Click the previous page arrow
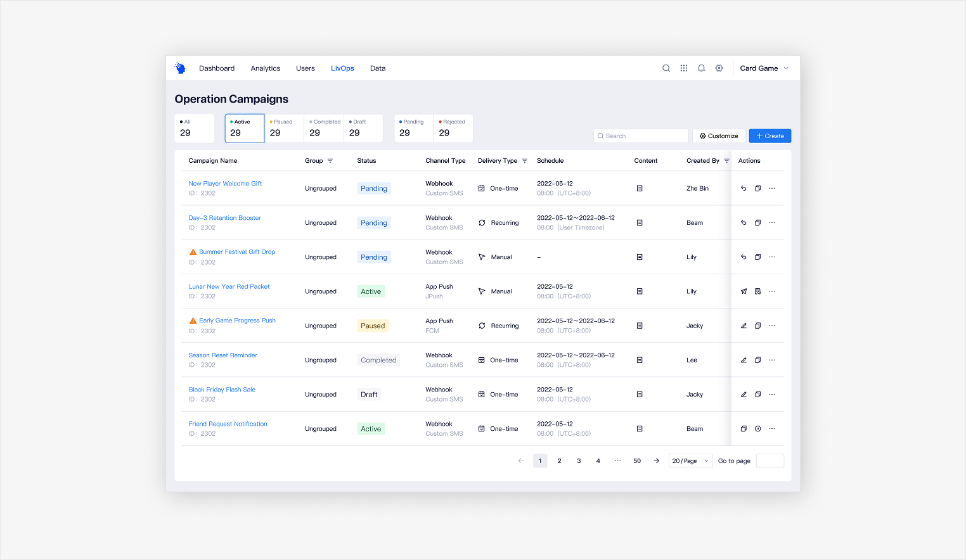This screenshot has width=966, height=560. (521, 461)
